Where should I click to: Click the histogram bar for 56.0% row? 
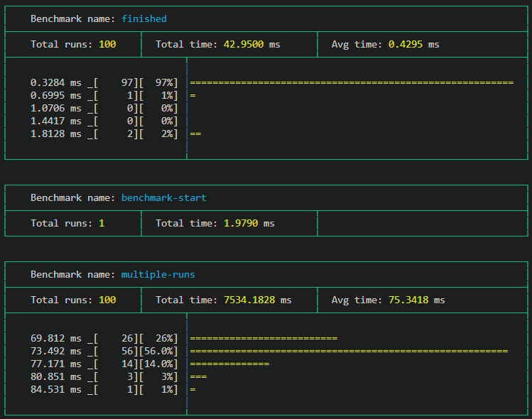point(349,351)
